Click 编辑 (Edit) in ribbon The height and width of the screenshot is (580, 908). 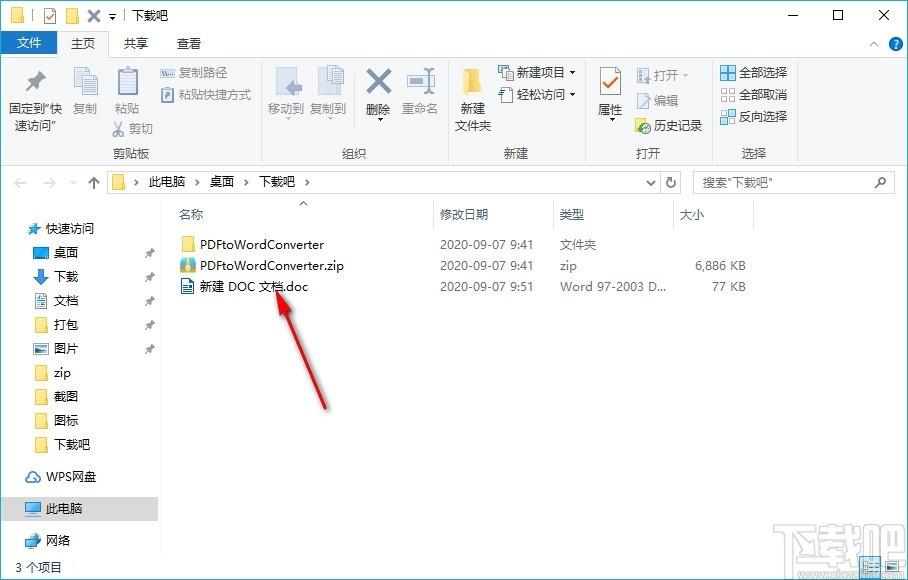657,101
